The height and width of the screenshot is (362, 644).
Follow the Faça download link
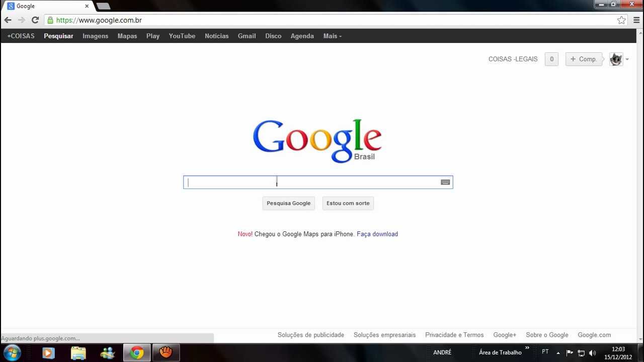click(x=377, y=234)
